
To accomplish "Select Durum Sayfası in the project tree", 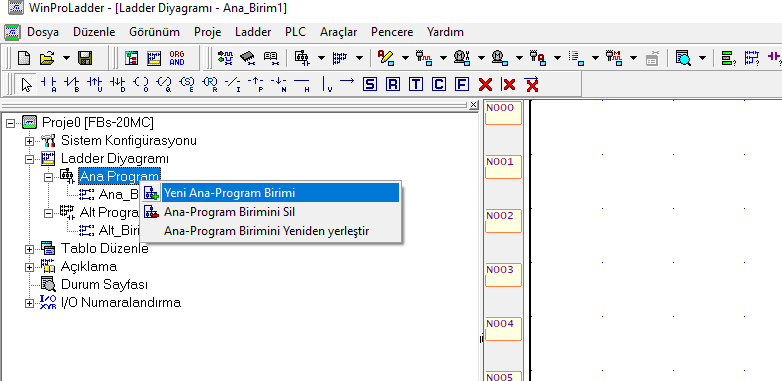I will [104, 284].
